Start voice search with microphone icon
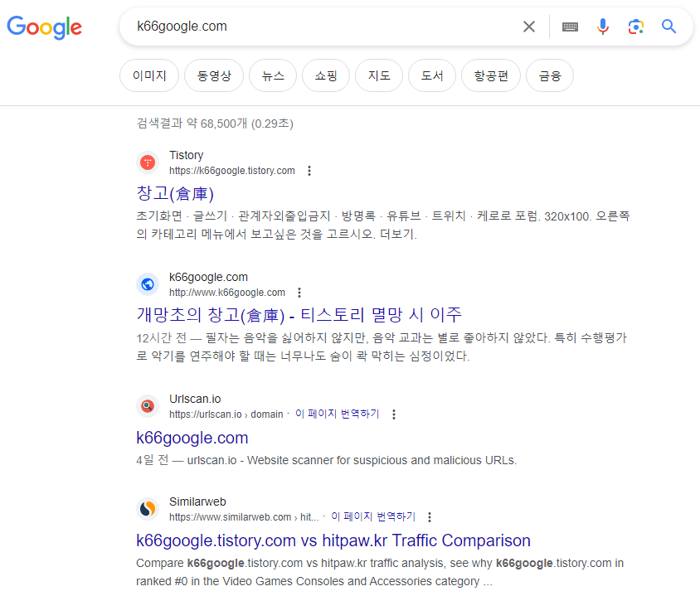 coord(603,27)
